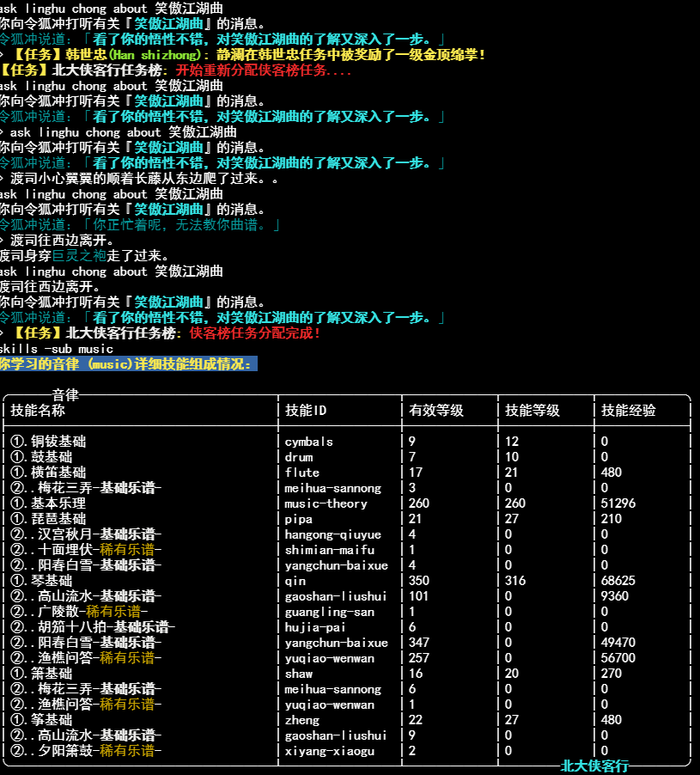Click the 胡笳十八拍-基础乐谱 row name

(107, 626)
